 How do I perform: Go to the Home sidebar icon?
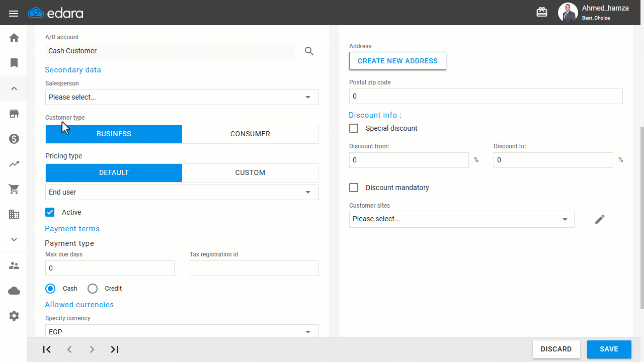(x=14, y=38)
